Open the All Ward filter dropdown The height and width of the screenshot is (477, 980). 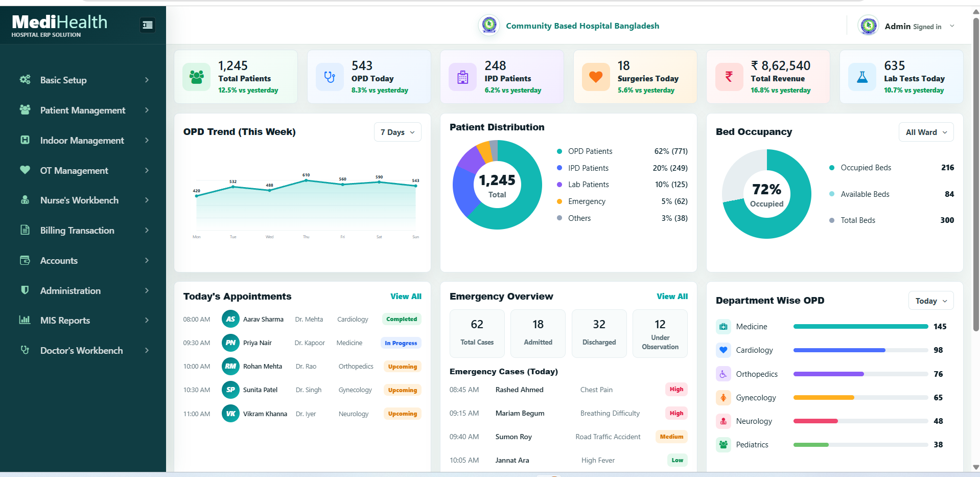pos(926,132)
